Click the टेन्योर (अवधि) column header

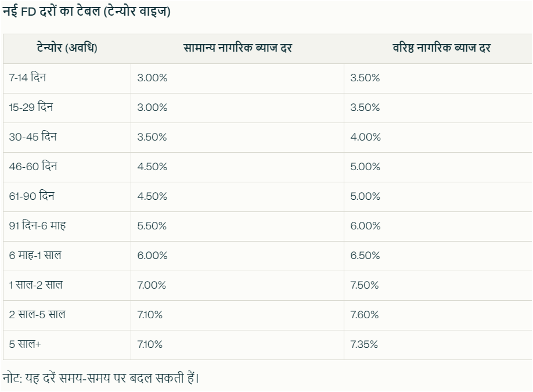(67, 48)
